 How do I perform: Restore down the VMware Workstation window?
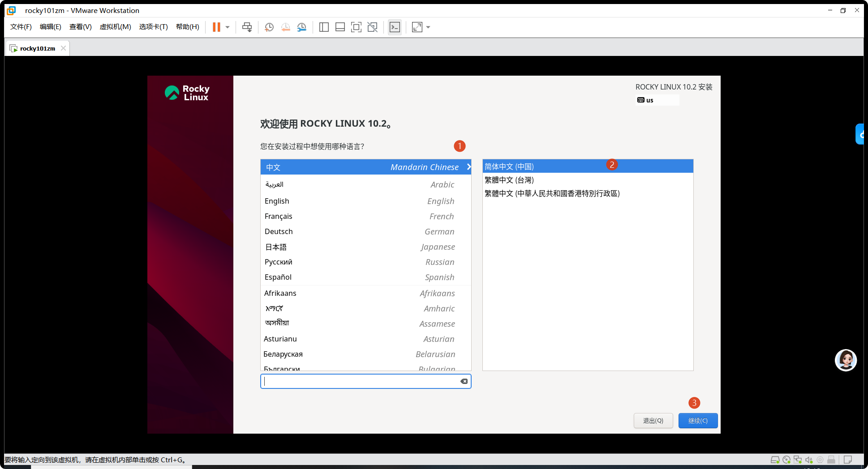(x=843, y=10)
